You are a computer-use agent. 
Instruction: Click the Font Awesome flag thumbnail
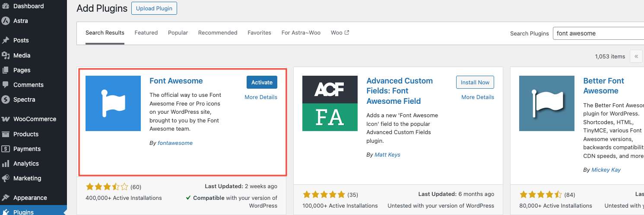113,103
